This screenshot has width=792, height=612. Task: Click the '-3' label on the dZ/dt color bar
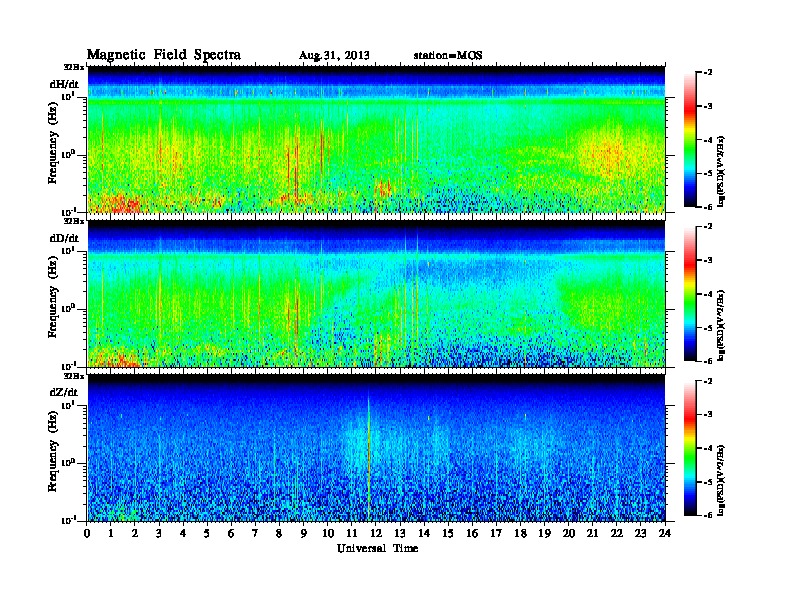click(x=708, y=414)
